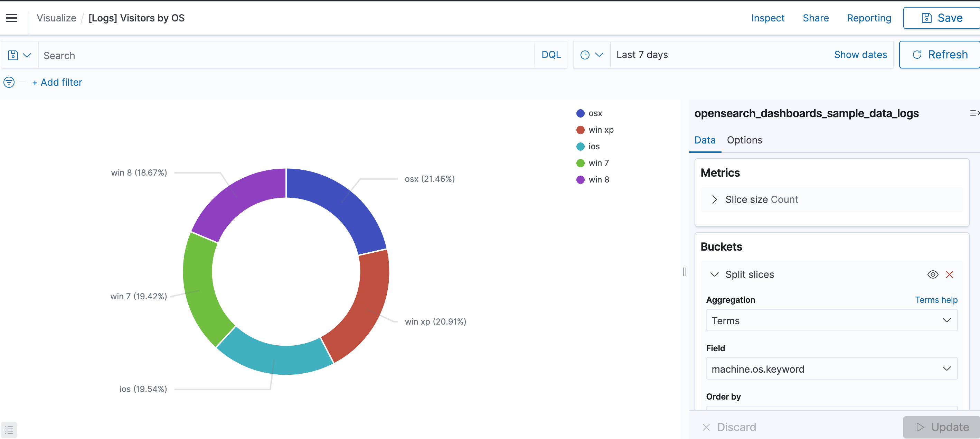Toggle the legend list icon
This screenshot has width=980, height=439.
pos(9,430)
